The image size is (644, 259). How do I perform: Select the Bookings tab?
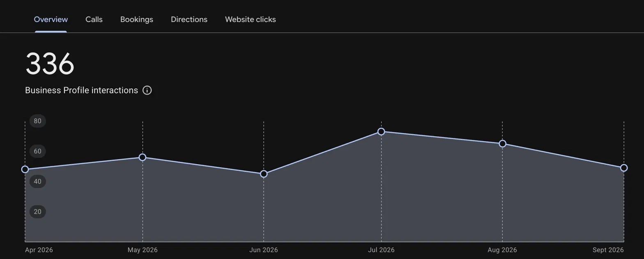click(137, 19)
